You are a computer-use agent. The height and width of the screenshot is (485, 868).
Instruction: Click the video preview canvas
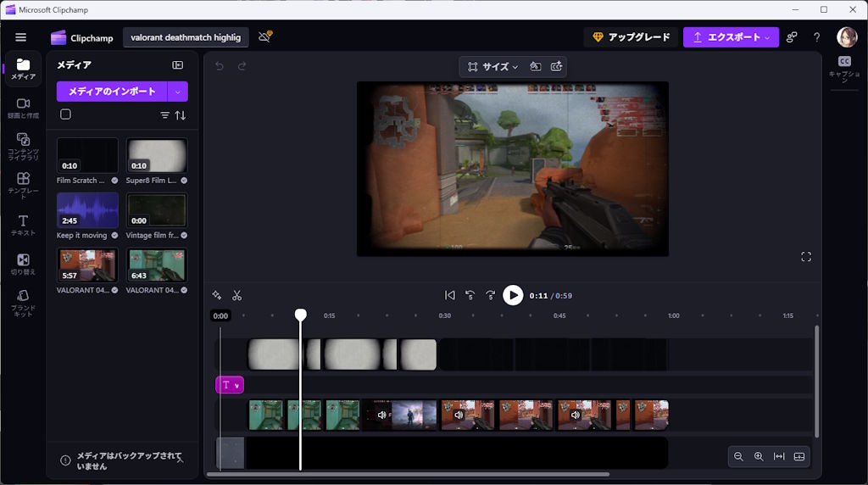click(x=513, y=169)
